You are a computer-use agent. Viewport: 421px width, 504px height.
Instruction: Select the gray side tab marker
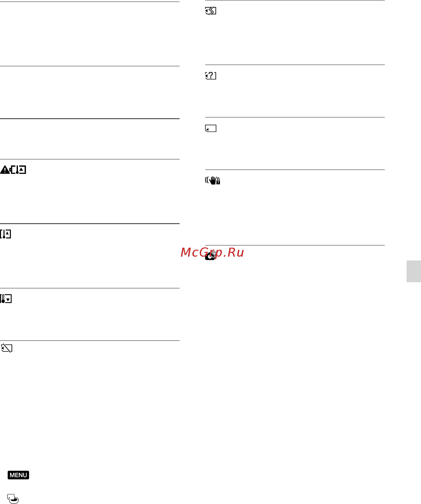click(x=414, y=271)
